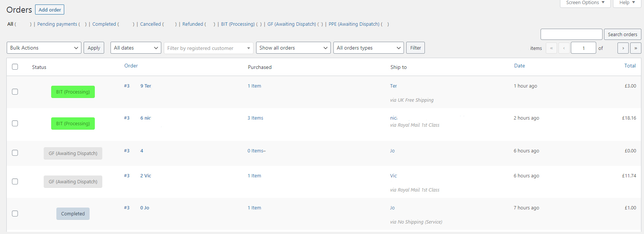This screenshot has height=234, width=644.
Task: Sort orders by the Total column
Action: point(630,66)
